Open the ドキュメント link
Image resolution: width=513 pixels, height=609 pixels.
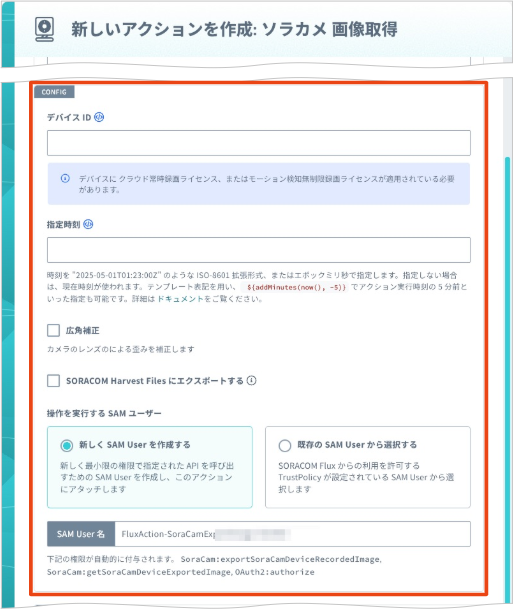180,299
